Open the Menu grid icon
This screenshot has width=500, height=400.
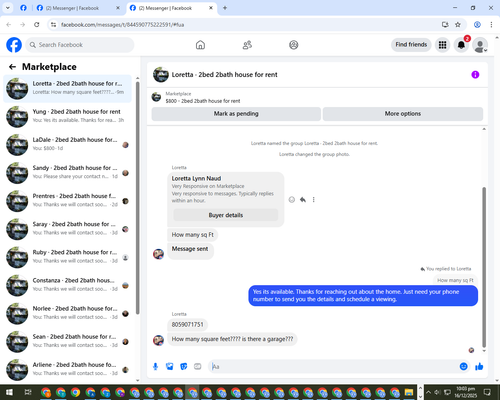tap(442, 45)
